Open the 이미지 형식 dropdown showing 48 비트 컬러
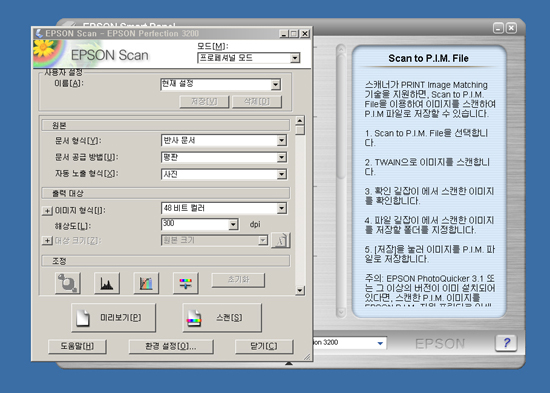The height and width of the screenshot is (393, 550). point(282,208)
